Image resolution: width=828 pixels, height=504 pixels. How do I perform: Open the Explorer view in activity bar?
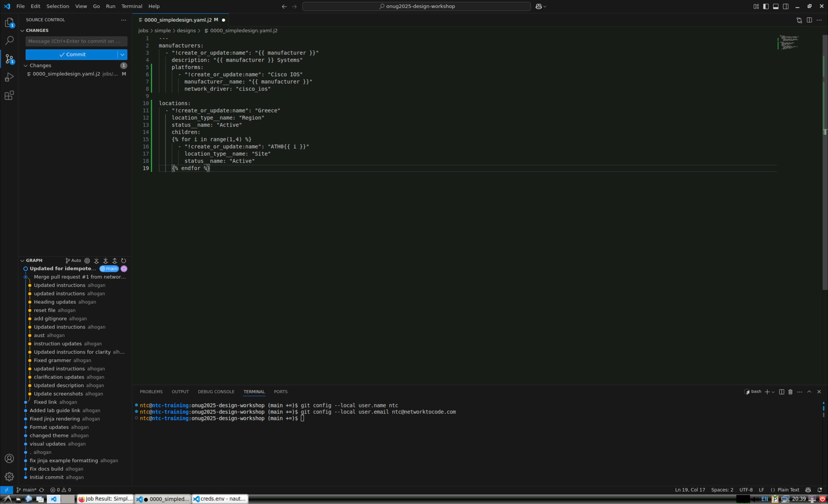(9, 23)
